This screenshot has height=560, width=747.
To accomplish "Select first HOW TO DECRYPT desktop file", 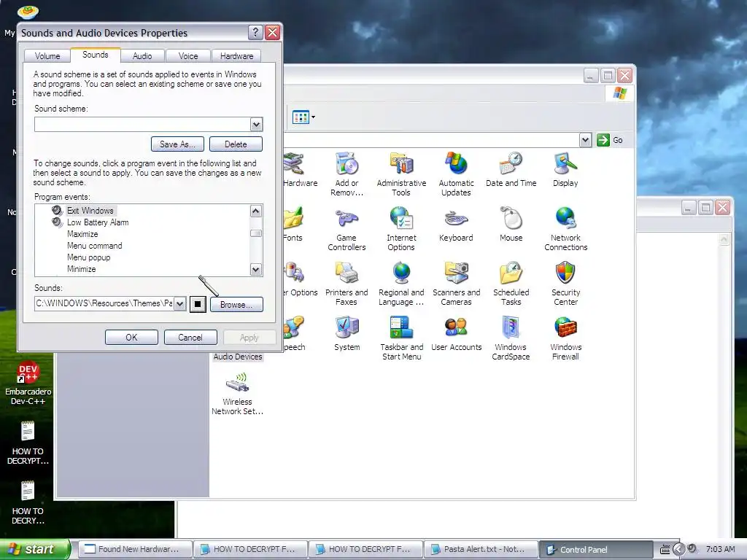I will click(28, 443).
